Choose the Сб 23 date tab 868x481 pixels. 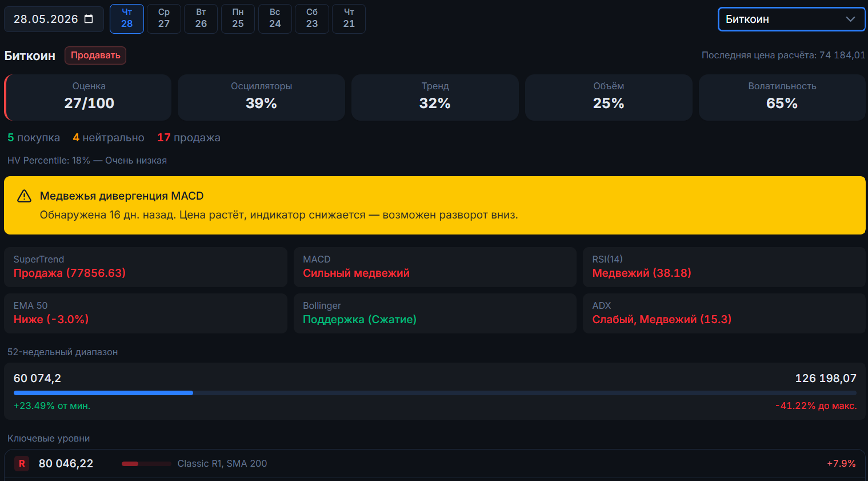[x=312, y=19]
